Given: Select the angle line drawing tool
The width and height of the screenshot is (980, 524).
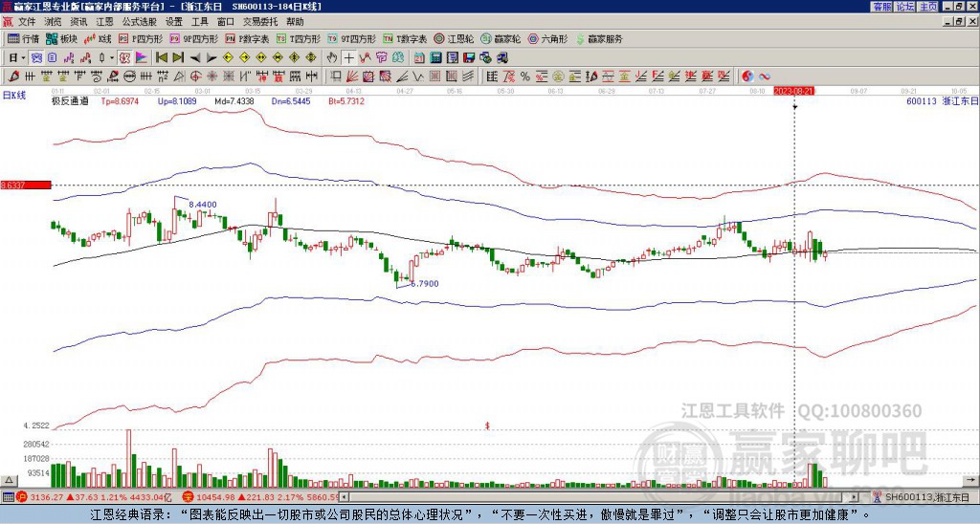Looking at the screenshot, I should tap(403, 76).
